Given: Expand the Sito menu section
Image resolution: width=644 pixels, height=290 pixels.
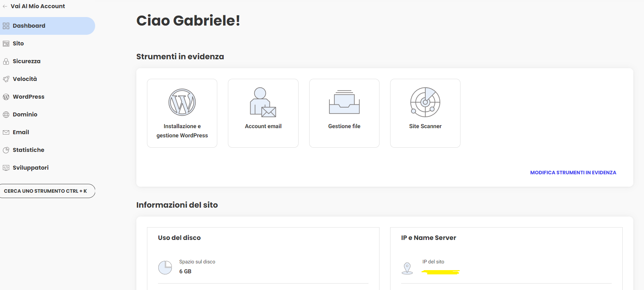Looking at the screenshot, I should point(18,44).
